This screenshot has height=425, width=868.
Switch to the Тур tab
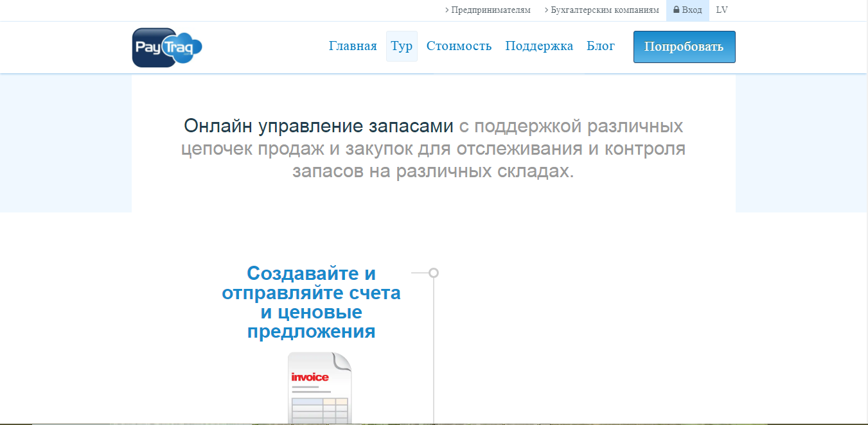click(x=401, y=46)
